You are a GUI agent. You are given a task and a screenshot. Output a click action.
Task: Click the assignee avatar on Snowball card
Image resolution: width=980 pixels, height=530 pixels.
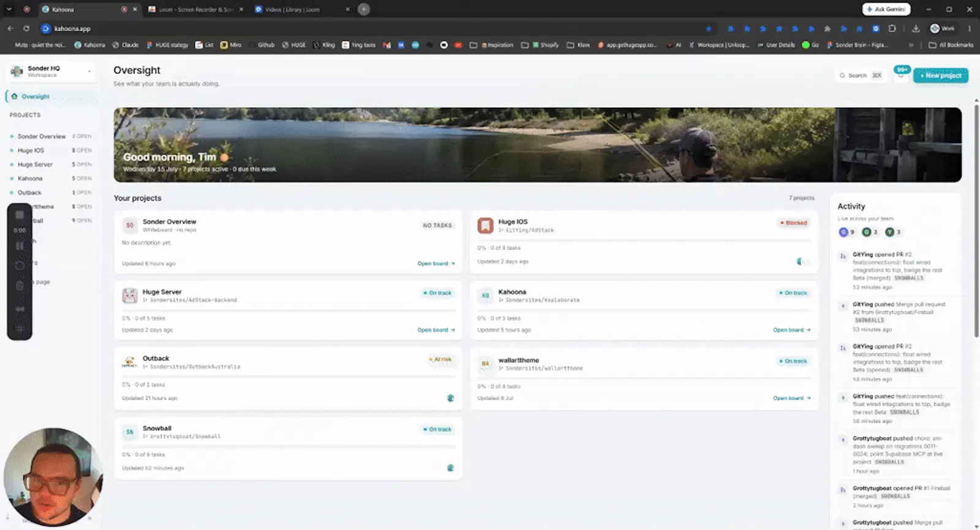(x=450, y=468)
